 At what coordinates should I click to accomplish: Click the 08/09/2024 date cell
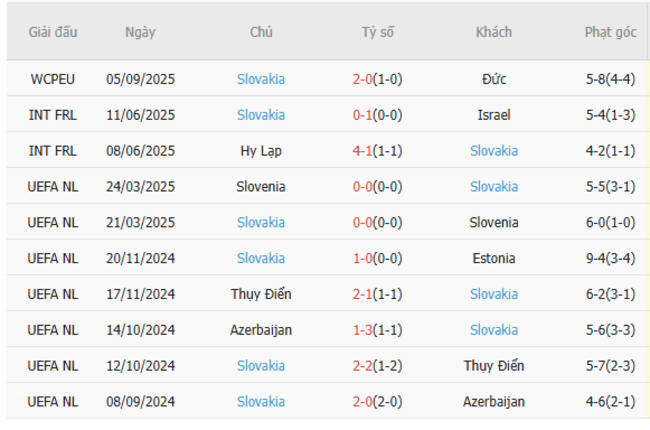coord(140,402)
